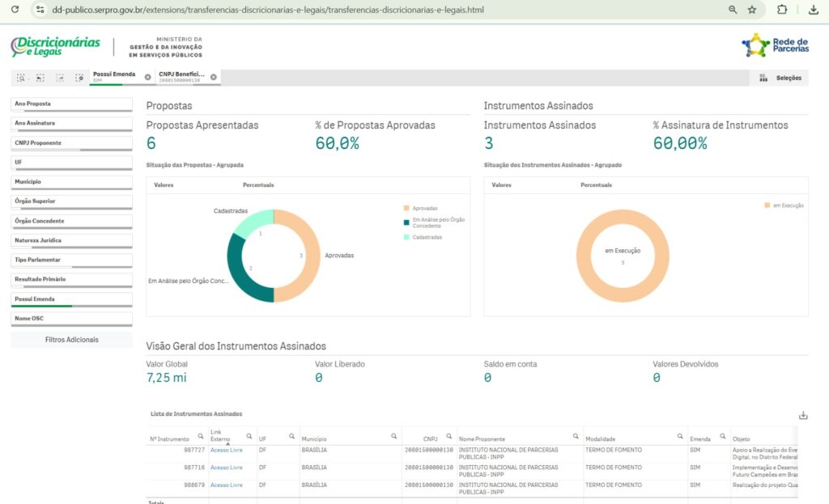This screenshot has width=829, height=504.
Task: Download the Lista de Instrumentos Assinados table
Action: [803, 415]
